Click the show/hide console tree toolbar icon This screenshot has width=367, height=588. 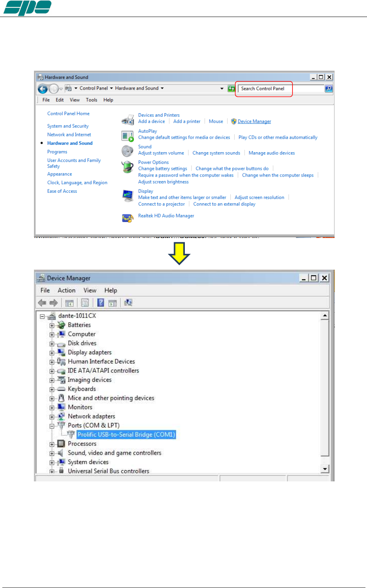[x=69, y=303]
